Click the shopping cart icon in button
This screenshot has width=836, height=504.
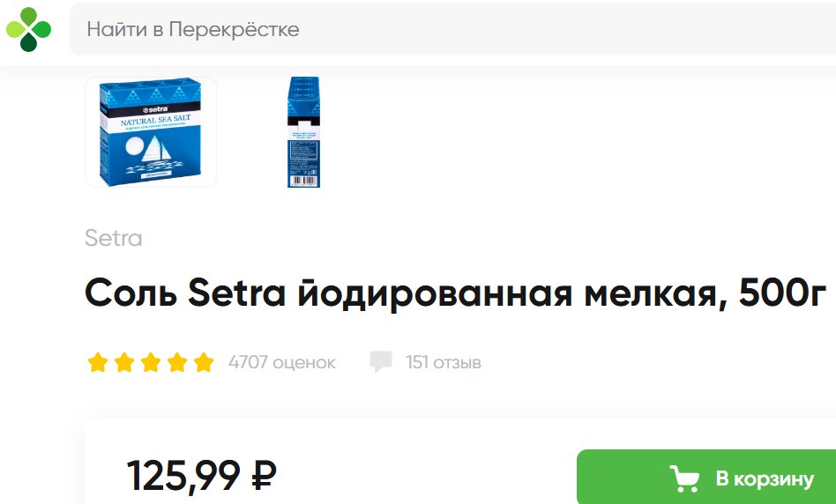[684, 478]
